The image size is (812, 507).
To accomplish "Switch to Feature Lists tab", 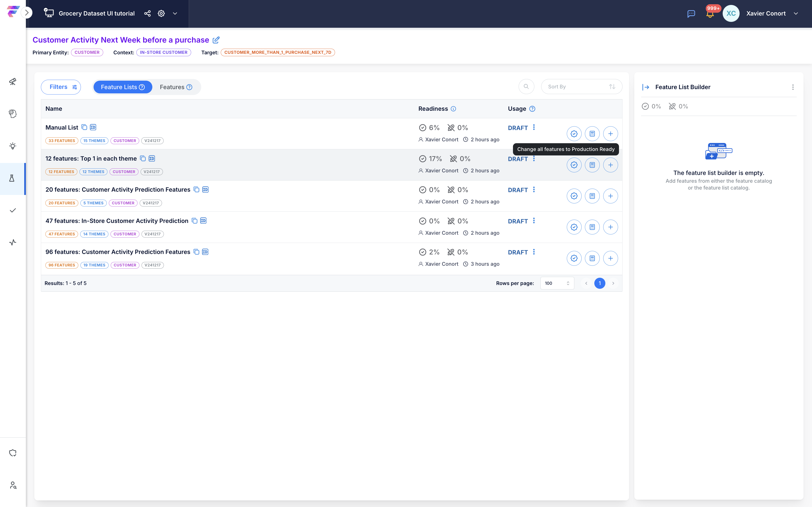I will pyautogui.click(x=123, y=87).
